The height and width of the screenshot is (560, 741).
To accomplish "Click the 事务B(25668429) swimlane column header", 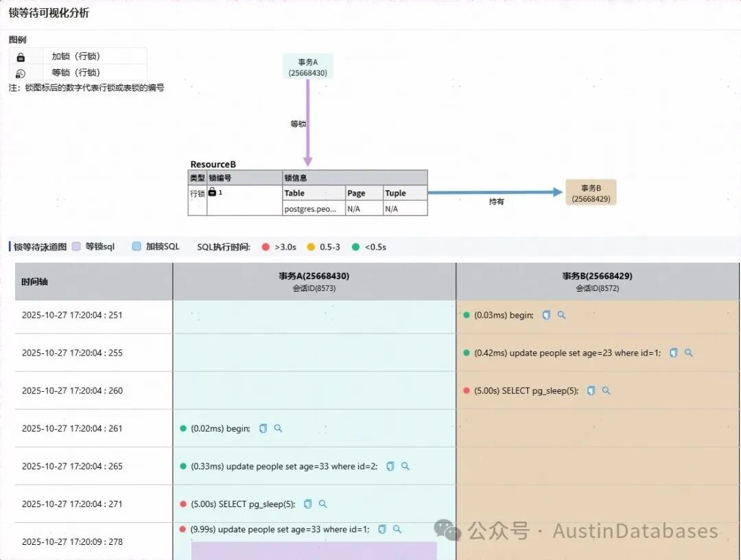I will tap(598, 281).
